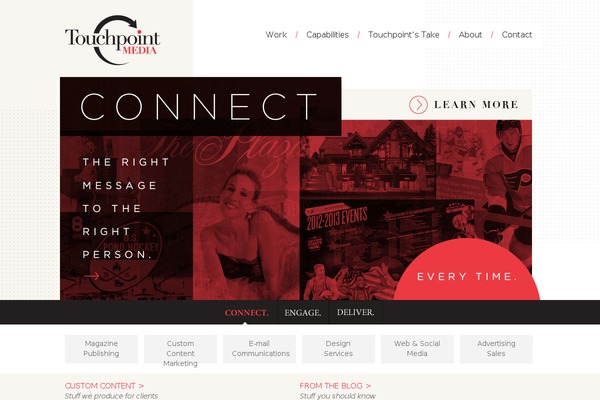Open the About page

click(470, 35)
